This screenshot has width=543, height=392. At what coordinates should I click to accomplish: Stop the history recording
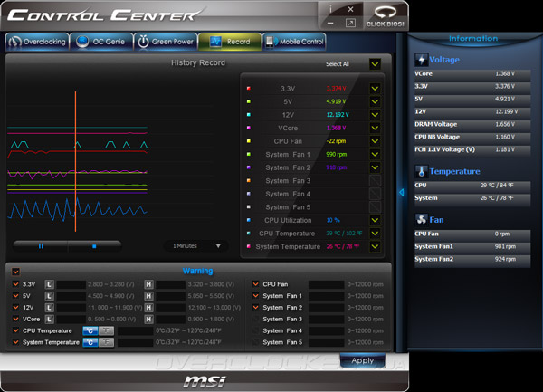pyautogui.click(x=94, y=246)
